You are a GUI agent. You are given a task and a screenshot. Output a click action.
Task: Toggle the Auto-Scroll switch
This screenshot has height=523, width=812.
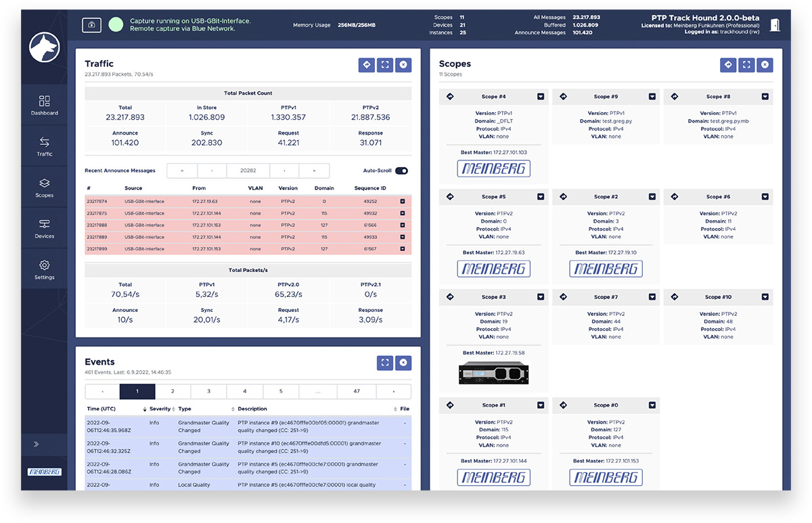pos(401,171)
